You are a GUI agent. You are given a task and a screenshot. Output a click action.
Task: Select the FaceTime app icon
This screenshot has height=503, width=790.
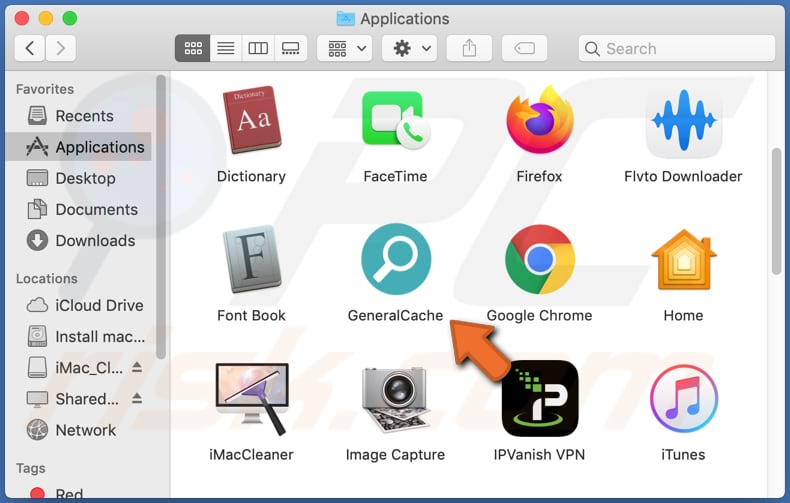(x=396, y=120)
